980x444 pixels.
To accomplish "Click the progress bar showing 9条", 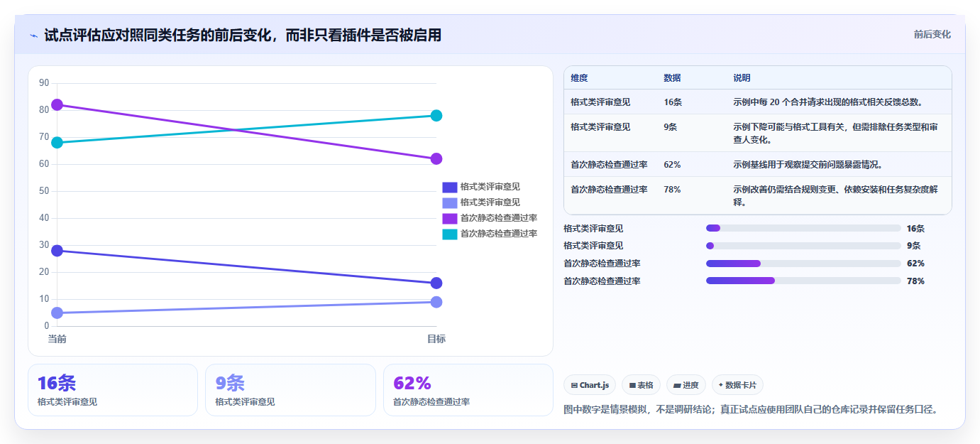I will 803,246.
